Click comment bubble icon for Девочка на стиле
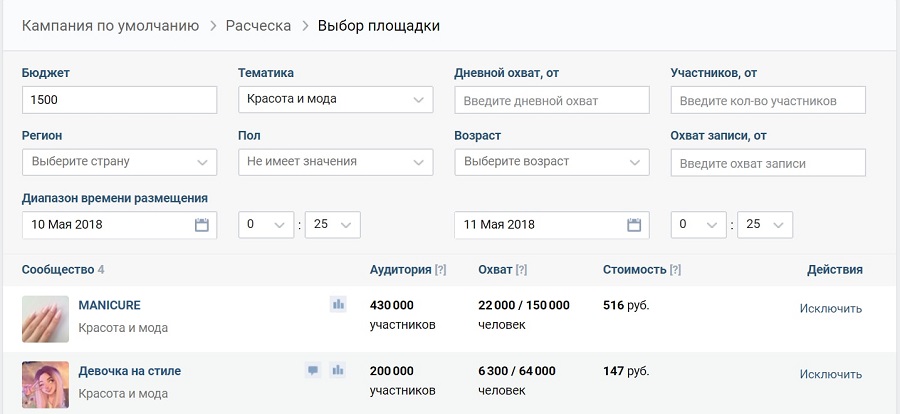This screenshot has width=900, height=414. point(313,370)
